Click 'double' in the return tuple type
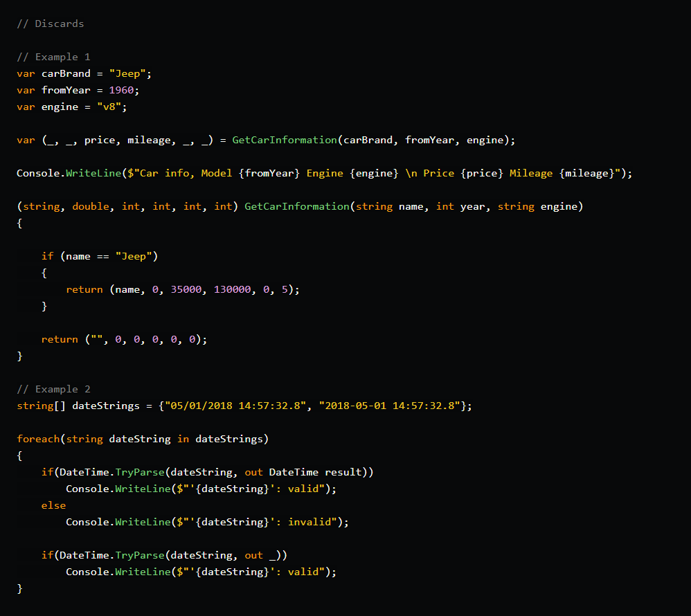Viewport: 691px width, 616px height. 90,206
